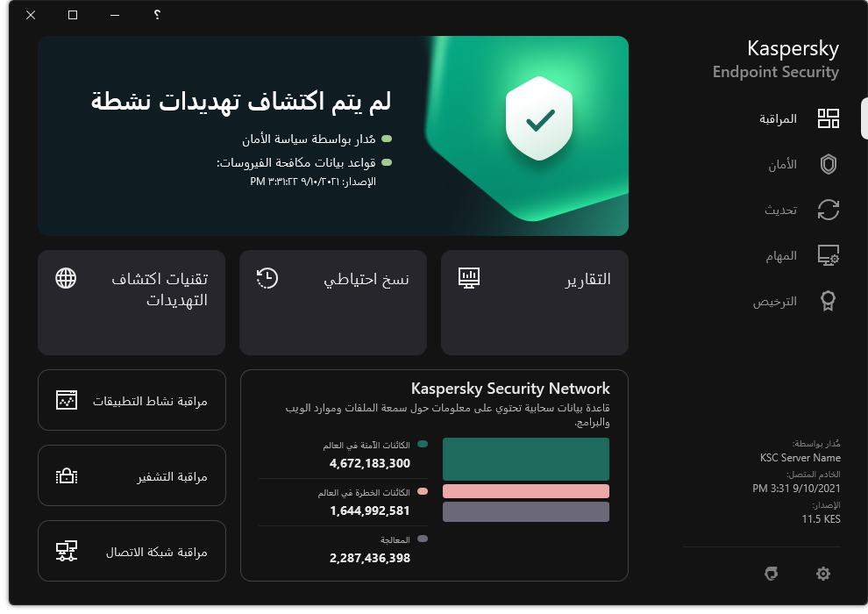Select the تحديث sidebar menu label
868x614 pixels.
(x=781, y=210)
